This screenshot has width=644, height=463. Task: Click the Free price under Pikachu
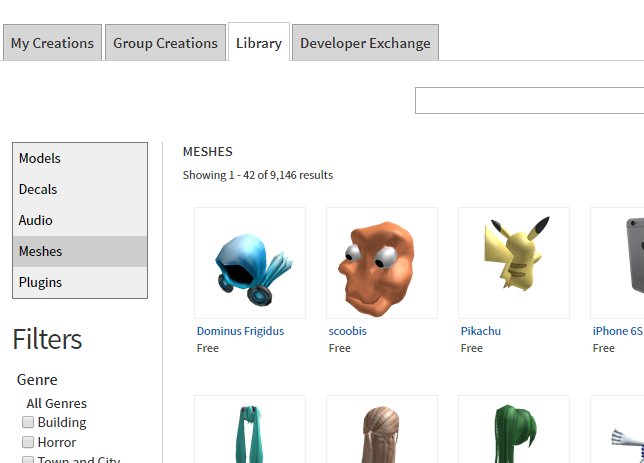[x=472, y=348]
